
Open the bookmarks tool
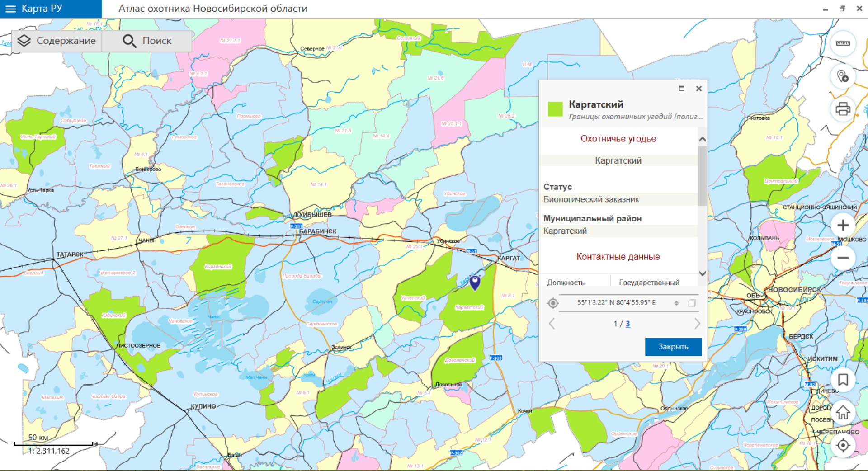click(x=843, y=380)
